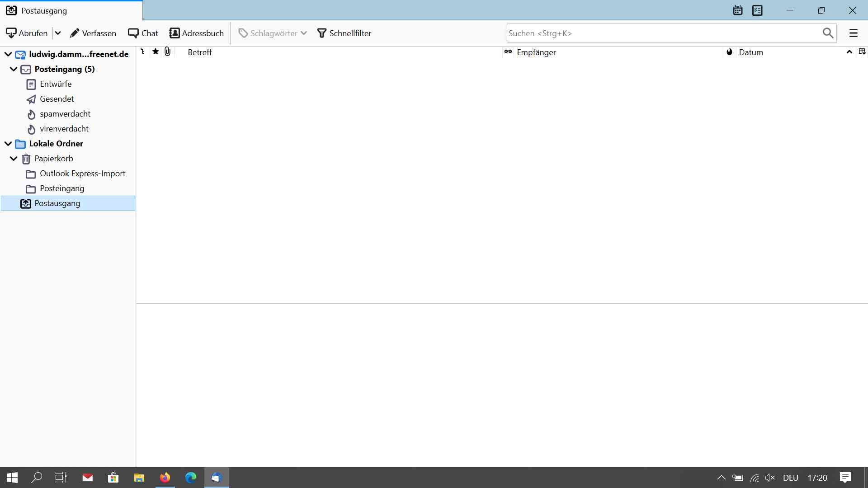Viewport: 868px width, 488px height.
Task: Sort by the starred column icon
Action: click(156, 52)
